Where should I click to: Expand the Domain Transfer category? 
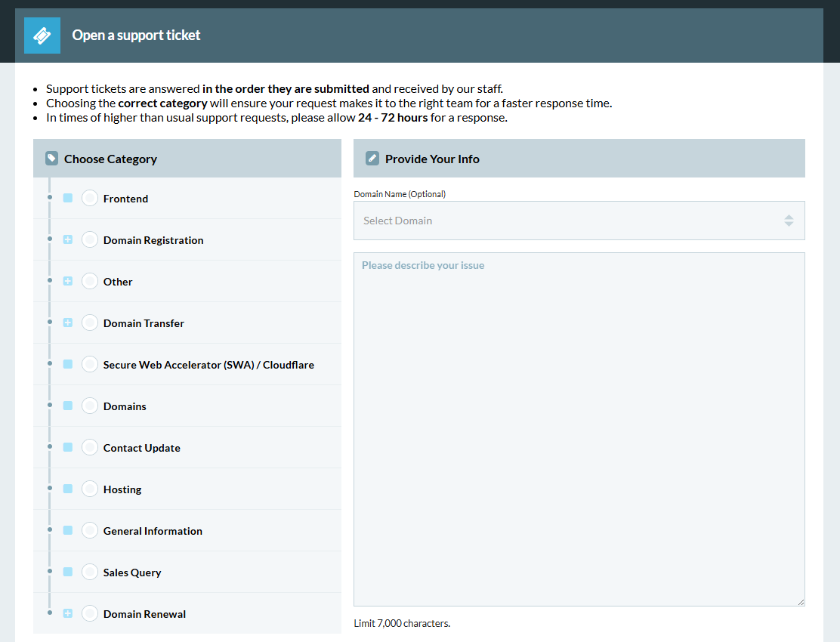(x=68, y=323)
